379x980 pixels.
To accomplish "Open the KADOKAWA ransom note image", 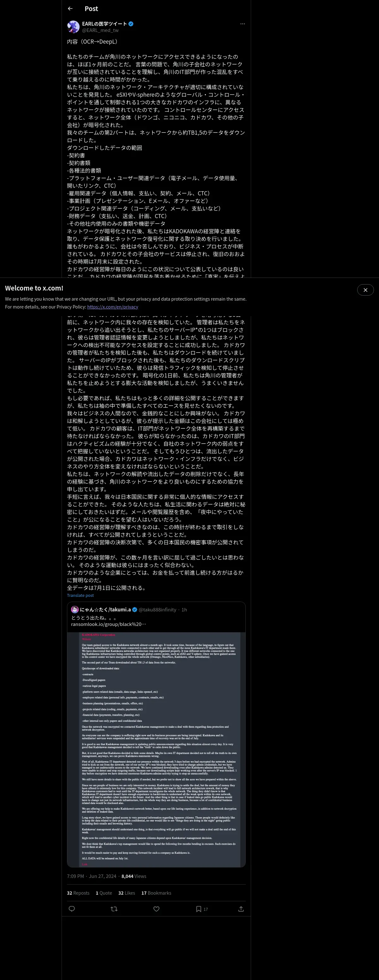I will click(x=156, y=750).
